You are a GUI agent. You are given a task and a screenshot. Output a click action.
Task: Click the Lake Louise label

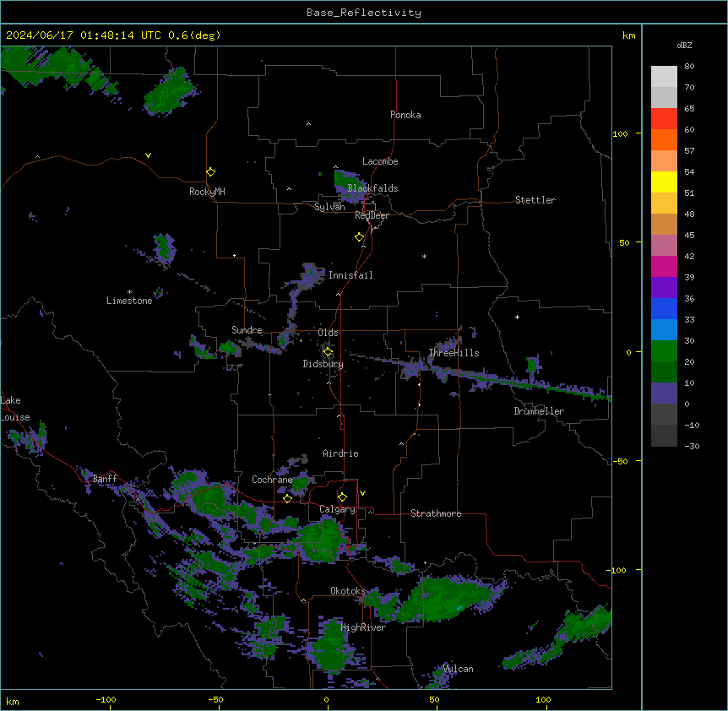click(x=15, y=409)
